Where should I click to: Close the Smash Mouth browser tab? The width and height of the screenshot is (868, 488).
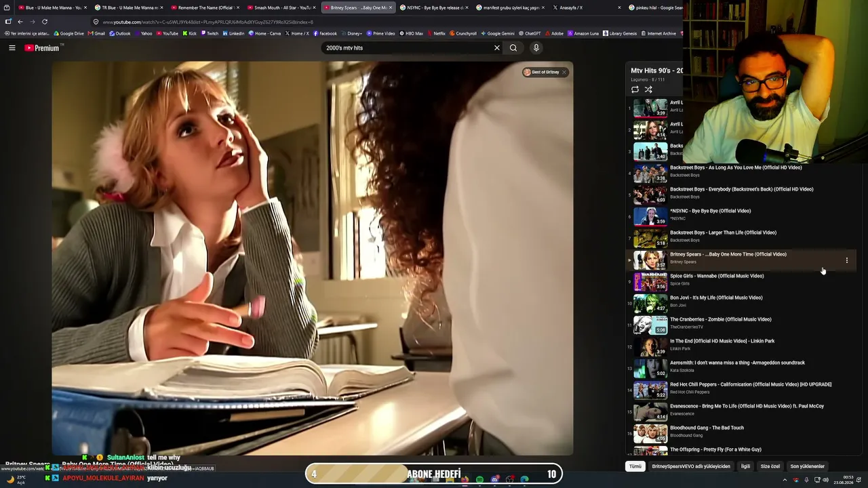coord(314,7)
